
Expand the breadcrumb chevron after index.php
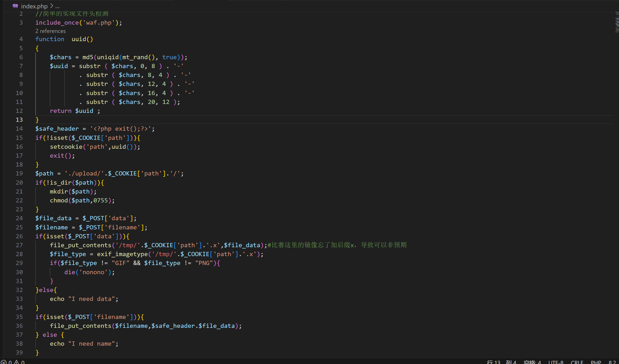tap(52, 6)
